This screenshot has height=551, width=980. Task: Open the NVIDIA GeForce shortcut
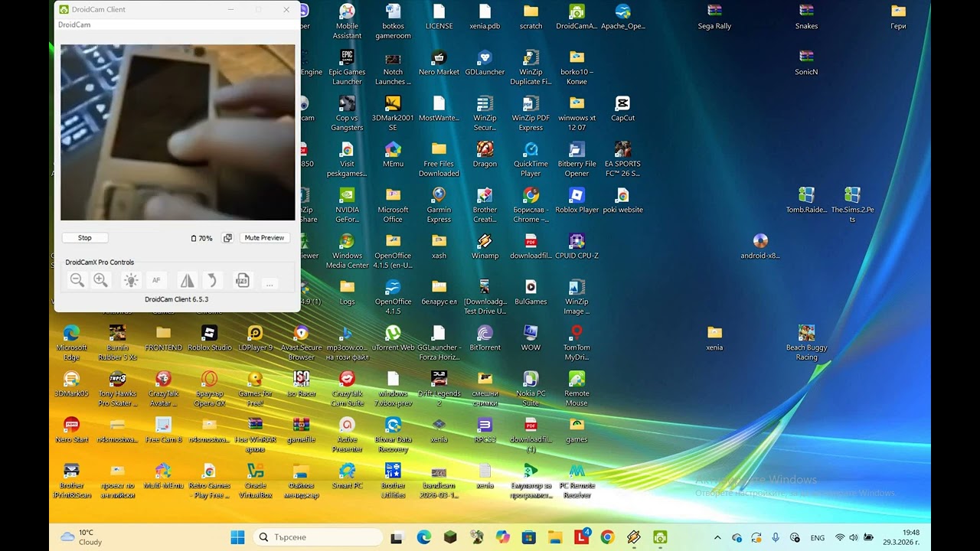point(347,205)
